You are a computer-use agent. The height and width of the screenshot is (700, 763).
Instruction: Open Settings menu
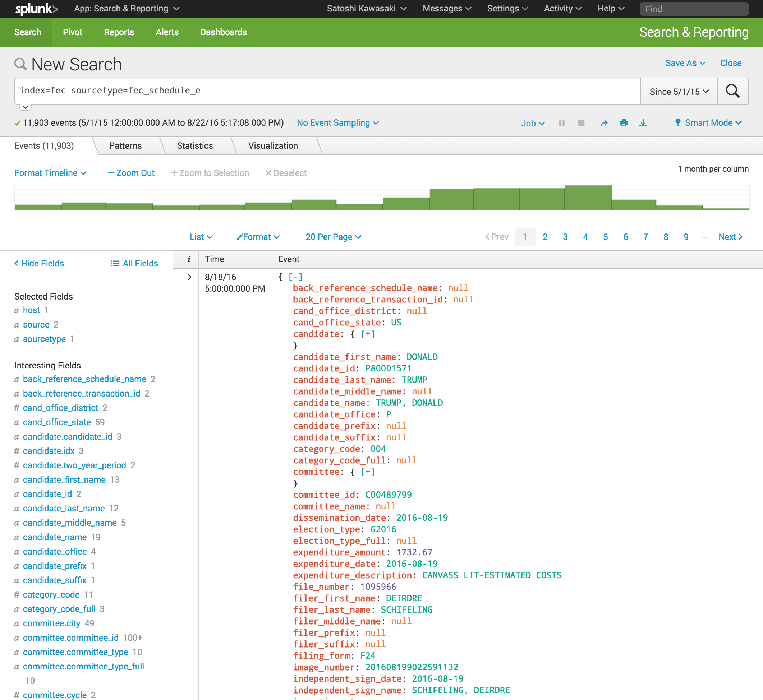507,8
